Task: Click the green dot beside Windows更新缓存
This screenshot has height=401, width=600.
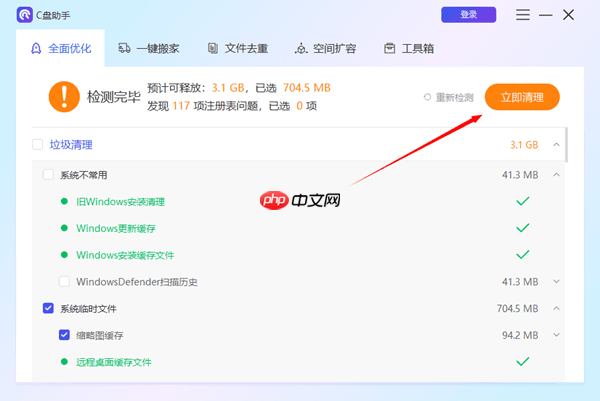Action: [x=64, y=228]
